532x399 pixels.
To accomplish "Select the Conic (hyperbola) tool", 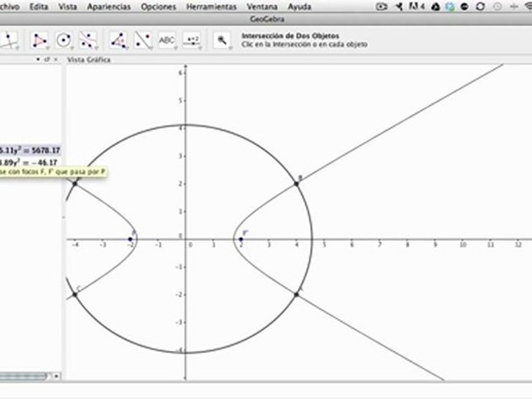I will point(88,40).
